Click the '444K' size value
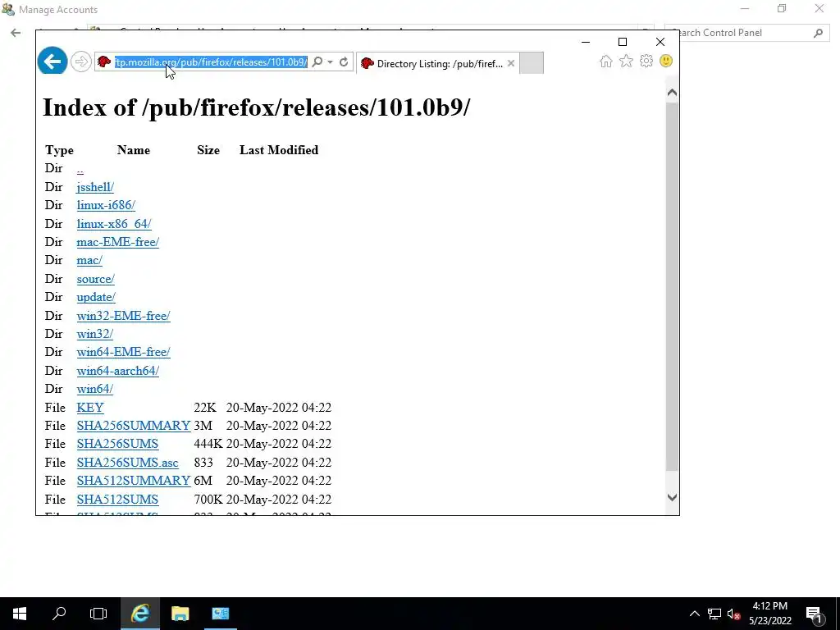Image resolution: width=840 pixels, height=630 pixels. click(x=208, y=444)
